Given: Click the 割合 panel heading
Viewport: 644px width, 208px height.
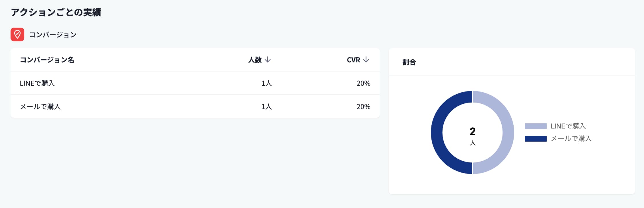Looking at the screenshot, I should pyautogui.click(x=409, y=62).
